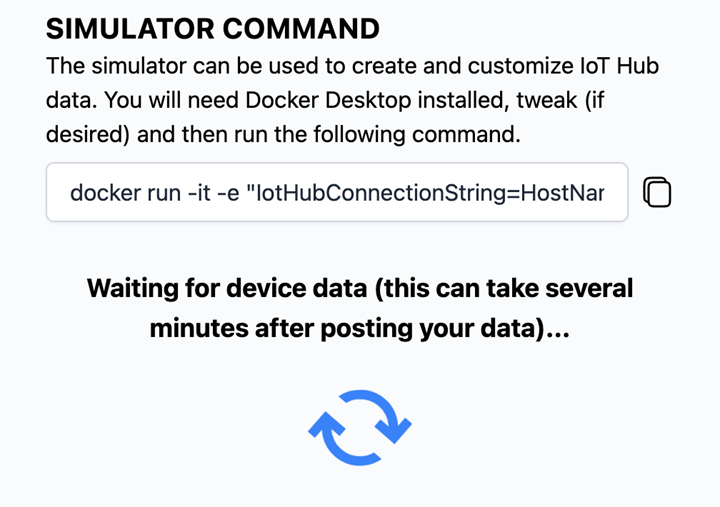Click the blue refresh sync arrows icon

pos(360,428)
